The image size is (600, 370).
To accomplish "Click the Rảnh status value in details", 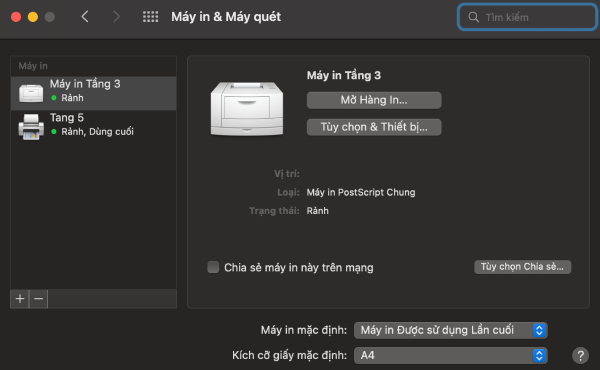I will click(x=318, y=211).
